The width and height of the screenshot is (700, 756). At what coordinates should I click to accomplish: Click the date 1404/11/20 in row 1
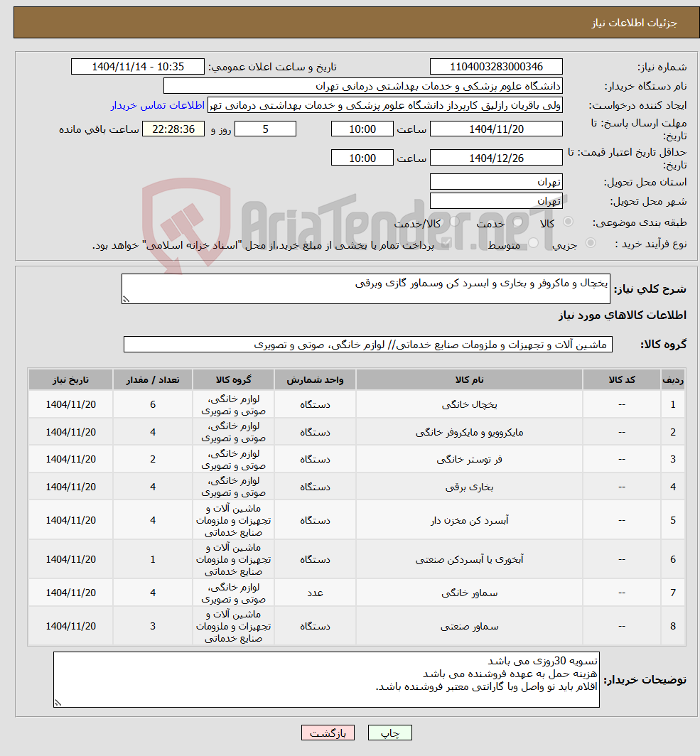tap(71, 404)
